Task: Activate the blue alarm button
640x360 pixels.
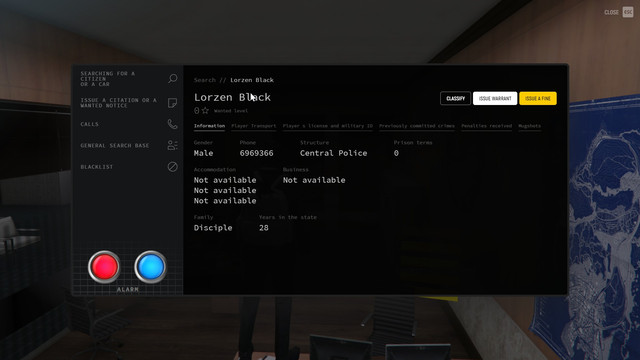Action: coord(151,267)
